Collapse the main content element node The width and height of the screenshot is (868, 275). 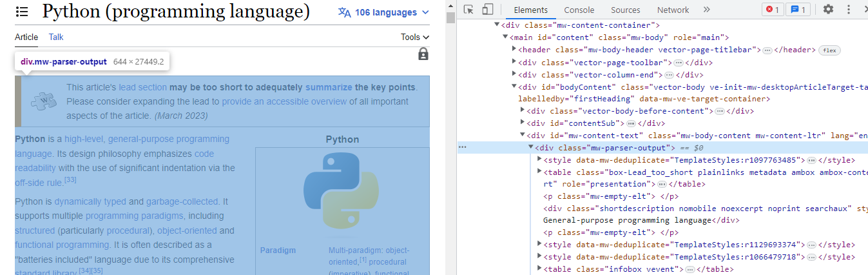point(506,37)
